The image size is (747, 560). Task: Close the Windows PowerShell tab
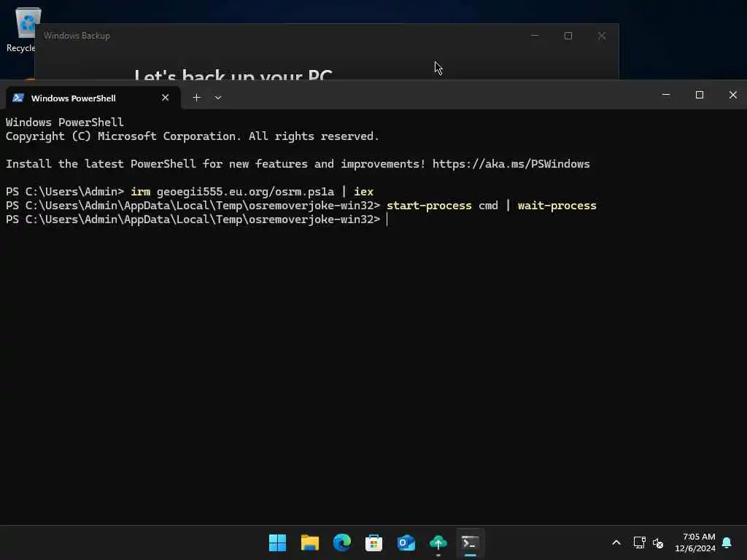pos(166,98)
